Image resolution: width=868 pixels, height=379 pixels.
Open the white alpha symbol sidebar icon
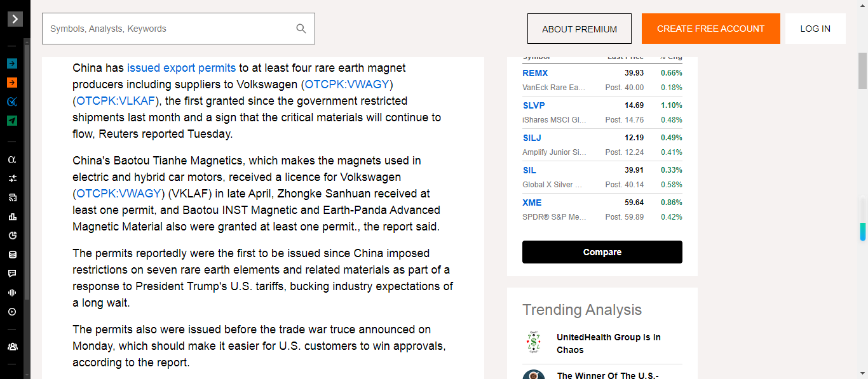(12, 160)
